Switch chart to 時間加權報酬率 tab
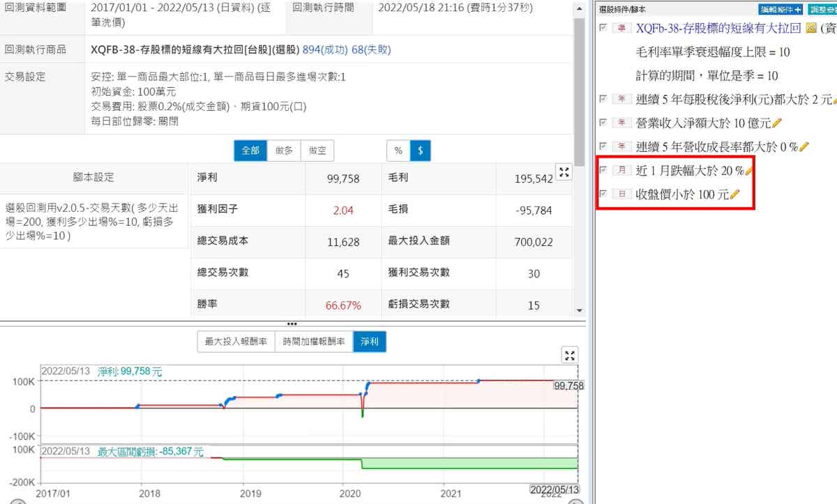Image resolution: width=837 pixels, height=504 pixels. coord(314,342)
